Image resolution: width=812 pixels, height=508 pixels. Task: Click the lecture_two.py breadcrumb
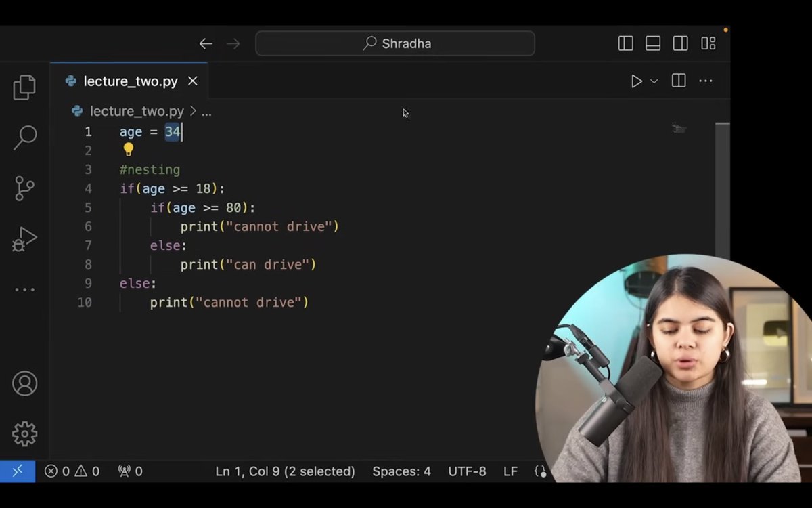point(137,111)
